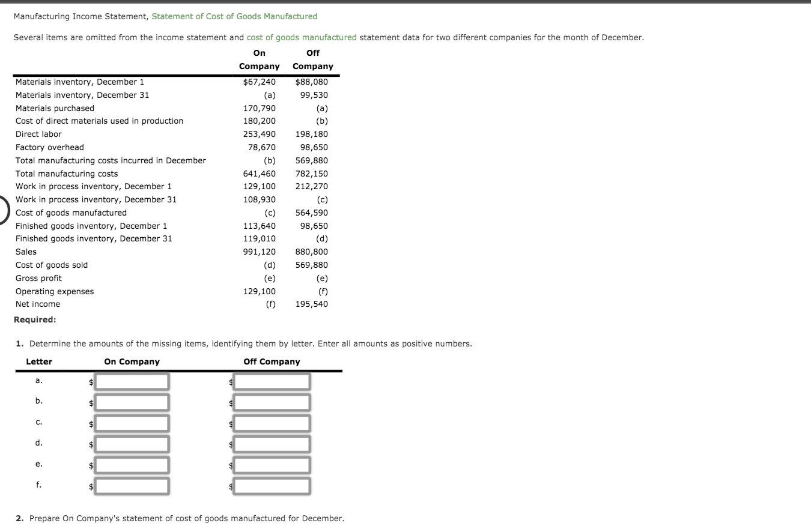This screenshot has width=811, height=532.
Task: Click the Off Company input for letter e
Action: point(272,465)
